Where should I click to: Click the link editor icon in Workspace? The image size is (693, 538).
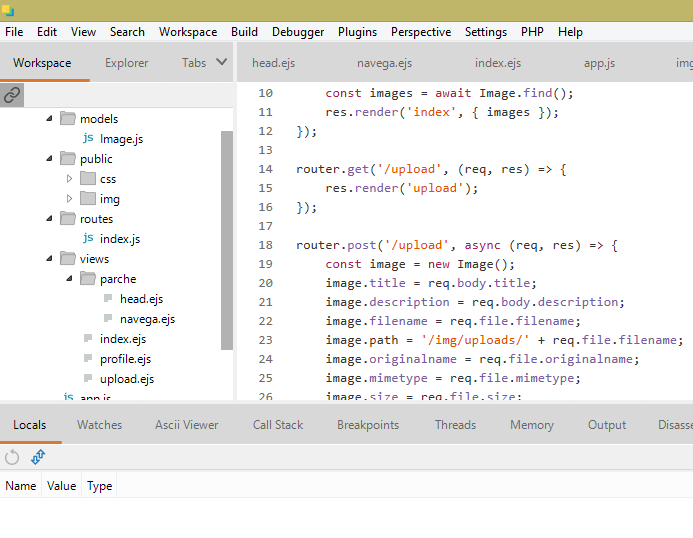12,95
